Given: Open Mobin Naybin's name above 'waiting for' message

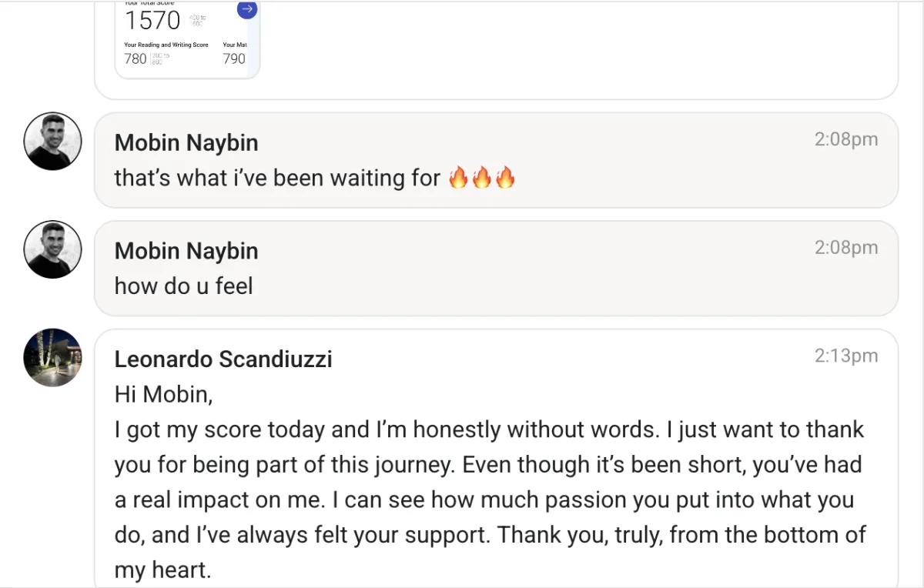Looking at the screenshot, I should pos(186,143).
